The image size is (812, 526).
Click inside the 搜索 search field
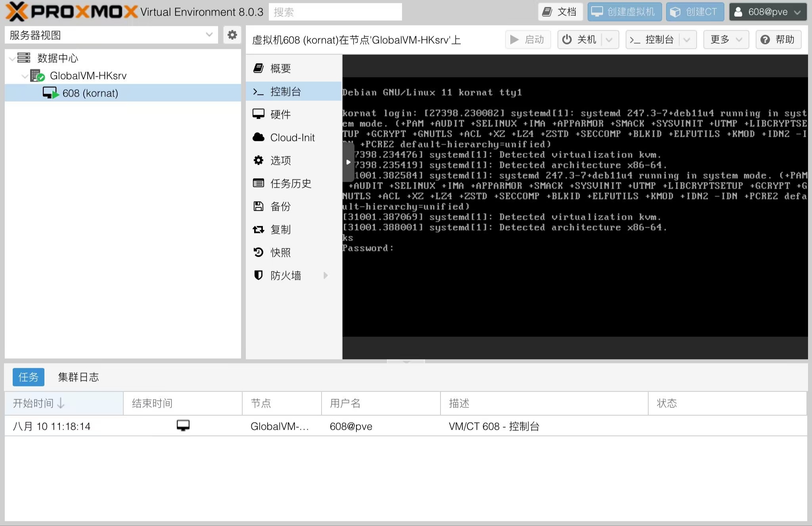(x=335, y=12)
